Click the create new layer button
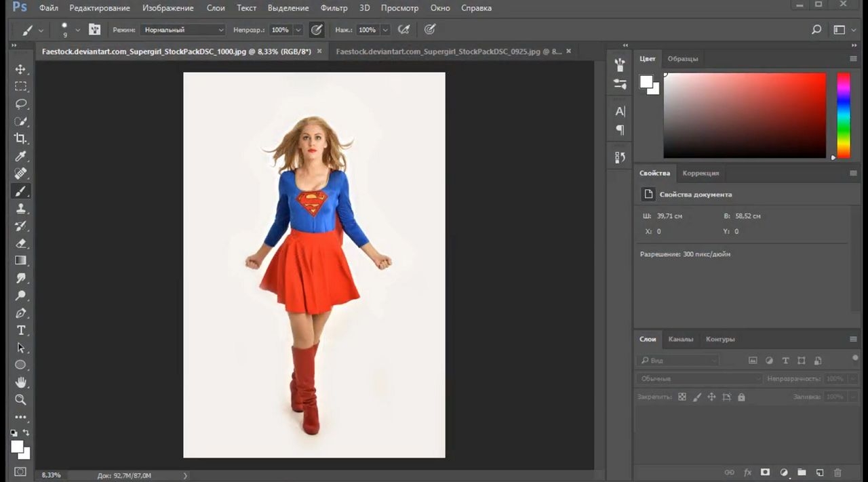Screen dimensions: 868x482 [820, 472]
